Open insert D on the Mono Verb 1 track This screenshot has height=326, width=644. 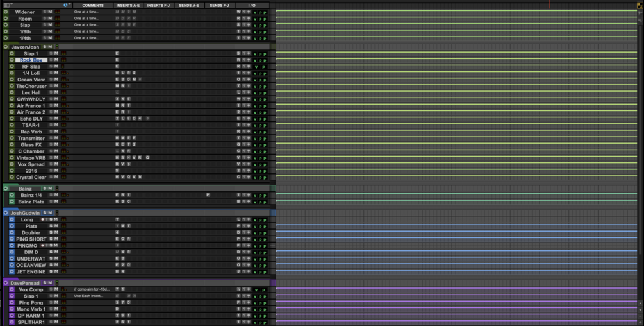tap(117, 309)
